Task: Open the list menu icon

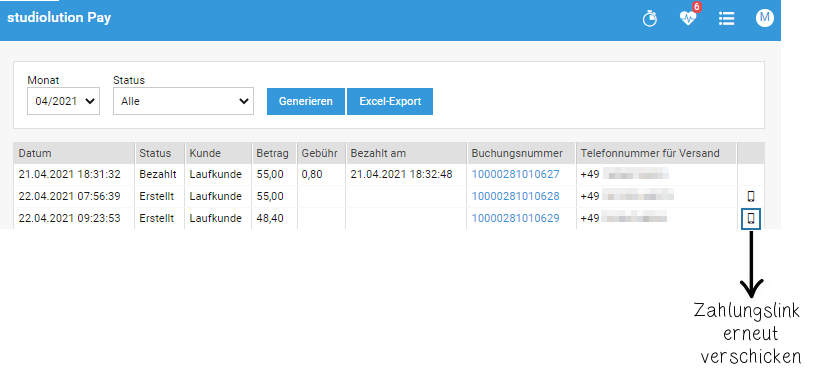Action: 726,18
